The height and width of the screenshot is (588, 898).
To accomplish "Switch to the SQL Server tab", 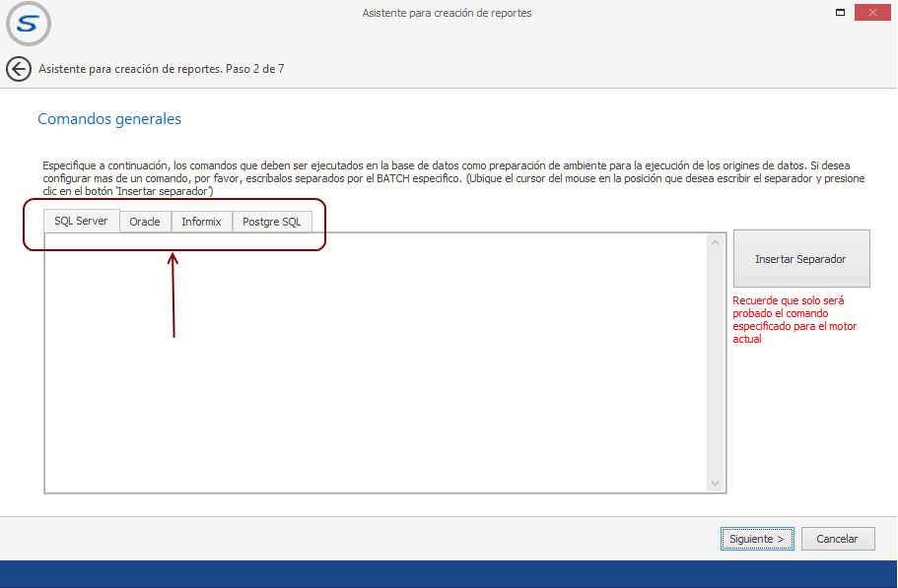I will (81, 221).
